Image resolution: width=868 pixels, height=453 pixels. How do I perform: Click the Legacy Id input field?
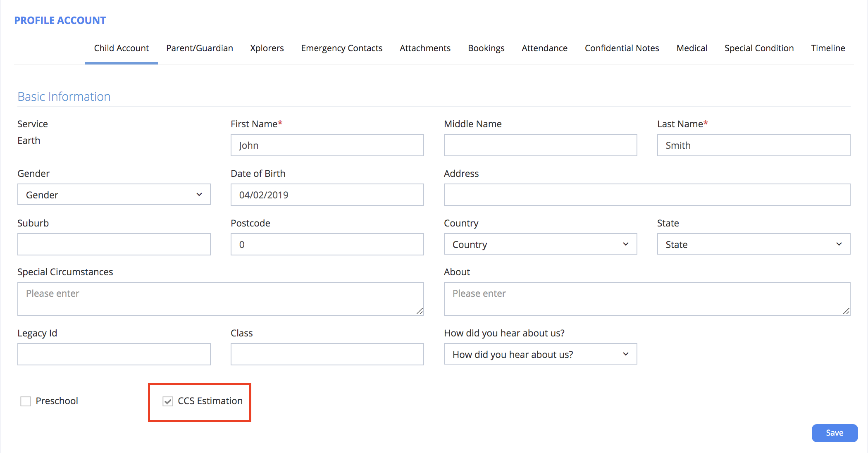click(x=114, y=354)
